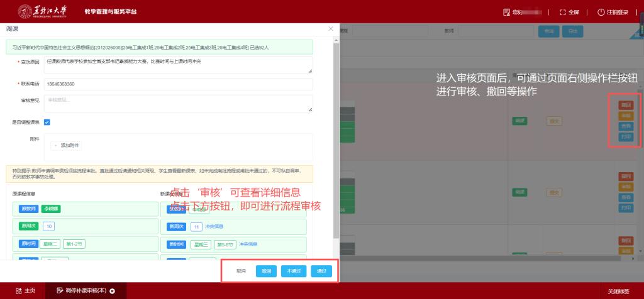
Task: Toggle the 是否调整课表 checkbox
Action: point(47,122)
